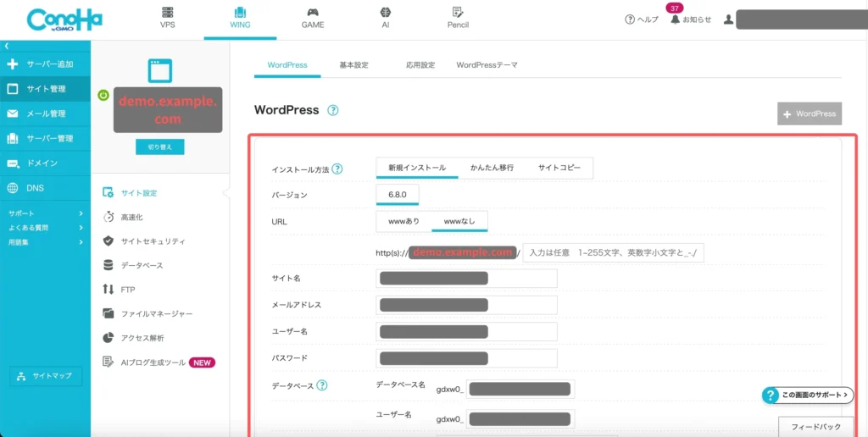
Task: Switch to the 基本設定 tab
Action: click(353, 65)
